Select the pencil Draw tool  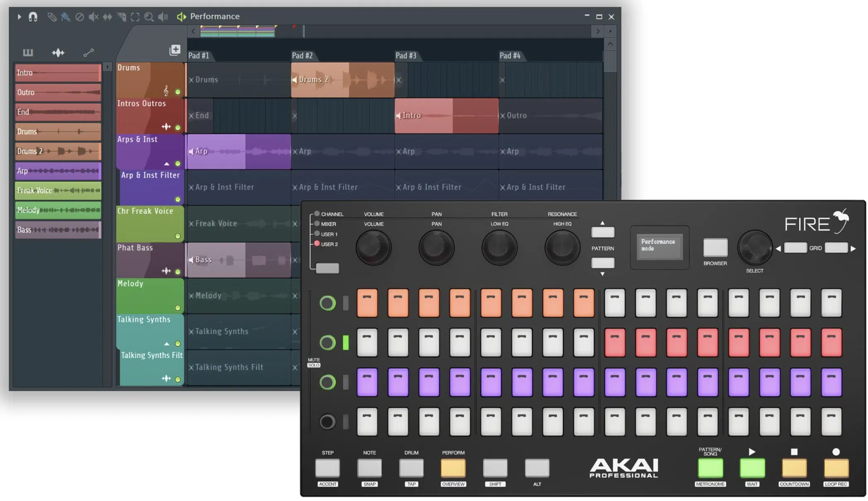click(x=52, y=17)
